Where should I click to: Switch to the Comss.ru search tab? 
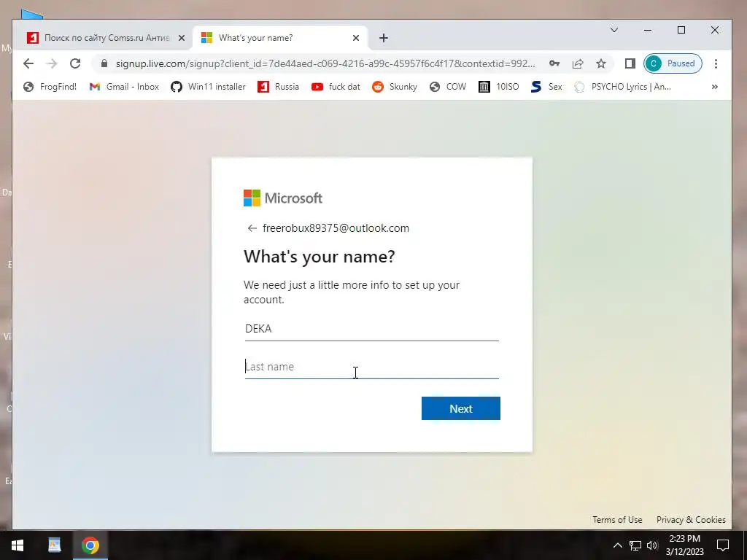coord(107,38)
